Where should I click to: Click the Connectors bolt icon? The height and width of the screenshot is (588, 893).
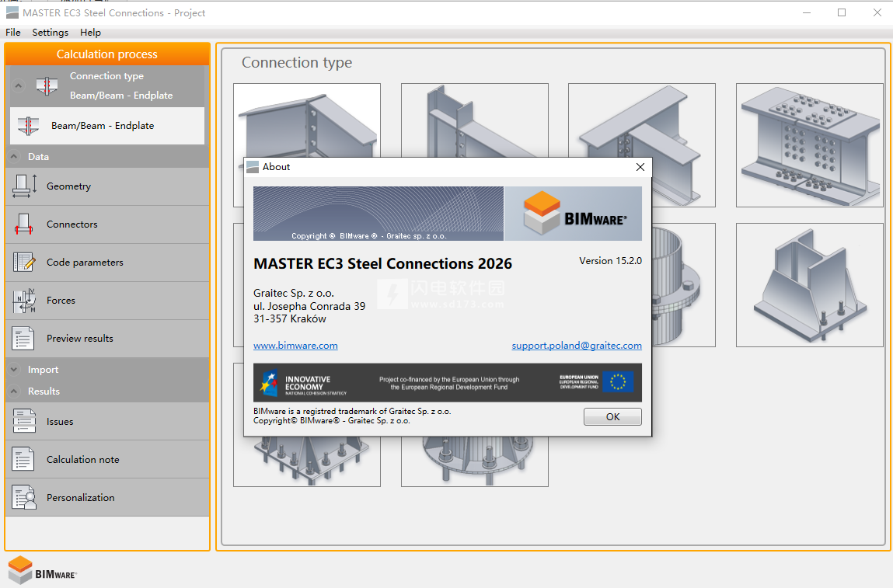pyautogui.click(x=24, y=224)
